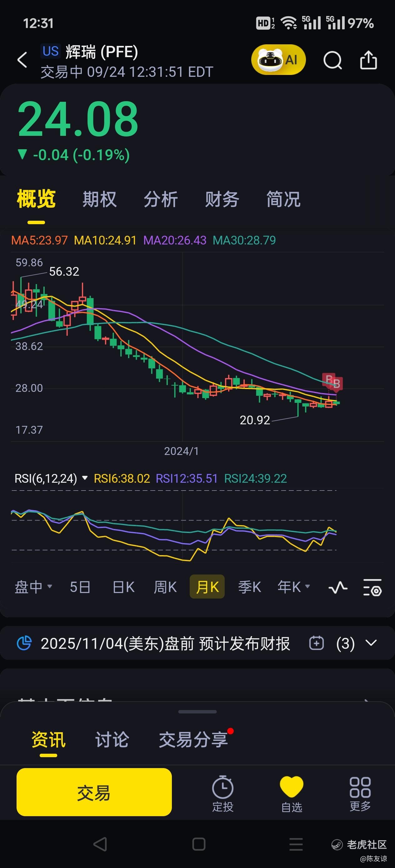The width and height of the screenshot is (395, 868).
Task: Tap the Android recents menu button
Action: (x=296, y=844)
